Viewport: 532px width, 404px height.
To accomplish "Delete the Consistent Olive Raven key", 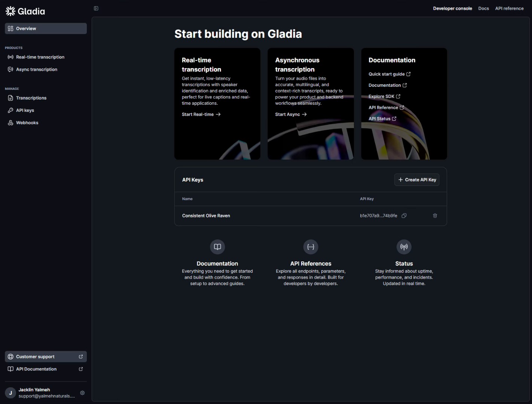I will 435,216.
